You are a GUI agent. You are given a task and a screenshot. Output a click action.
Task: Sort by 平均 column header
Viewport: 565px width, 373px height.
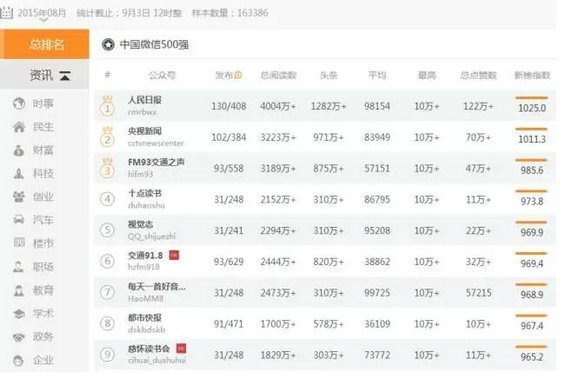click(377, 75)
